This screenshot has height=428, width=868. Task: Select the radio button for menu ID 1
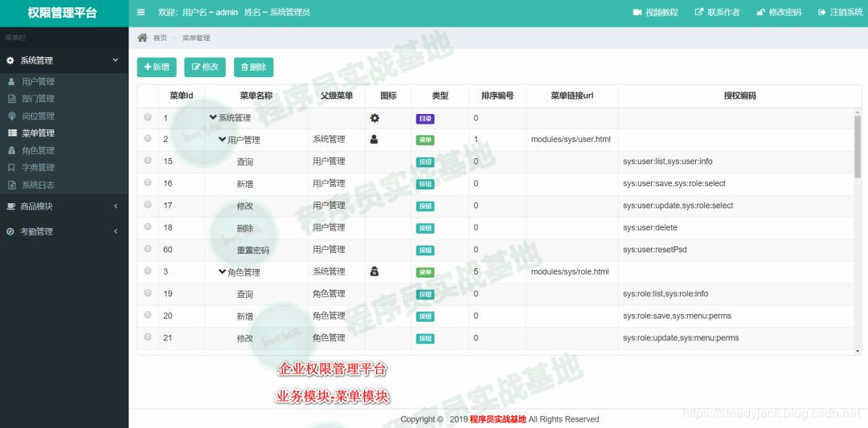tap(148, 117)
